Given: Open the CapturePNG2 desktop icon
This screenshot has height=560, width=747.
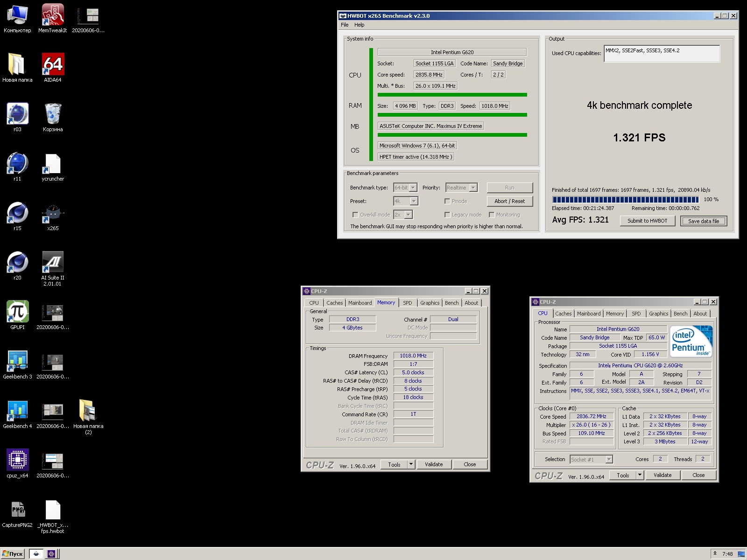Looking at the screenshot, I should (17, 513).
